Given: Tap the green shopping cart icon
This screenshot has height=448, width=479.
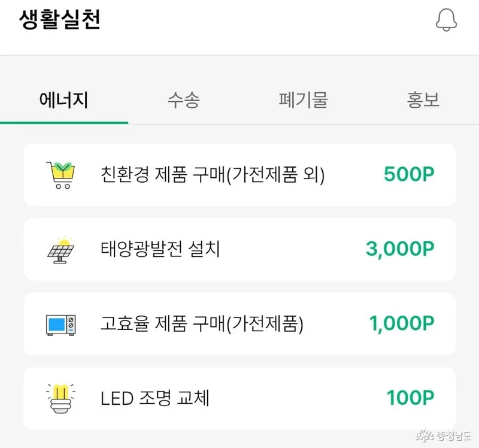Looking at the screenshot, I should (60, 175).
